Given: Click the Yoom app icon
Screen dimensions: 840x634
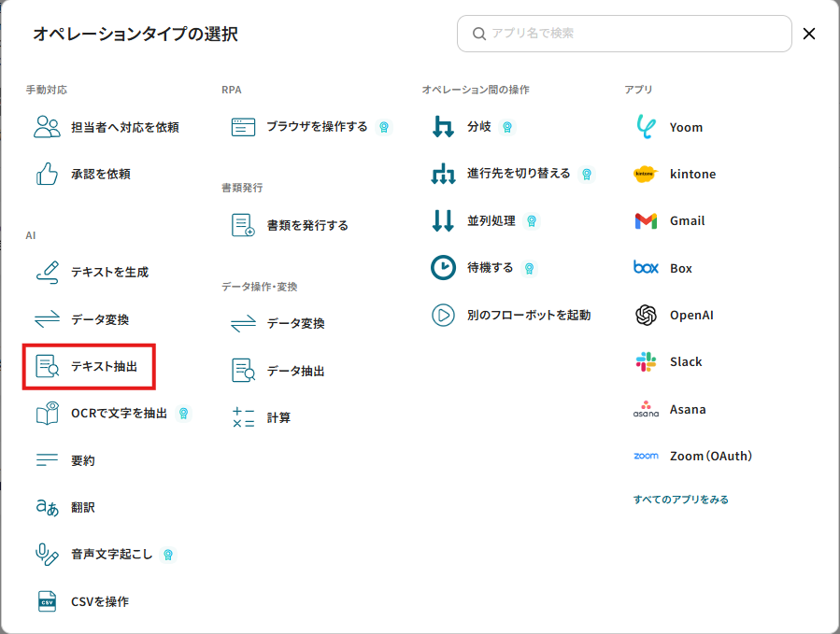Looking at the screenshot, I should [646, 127].
